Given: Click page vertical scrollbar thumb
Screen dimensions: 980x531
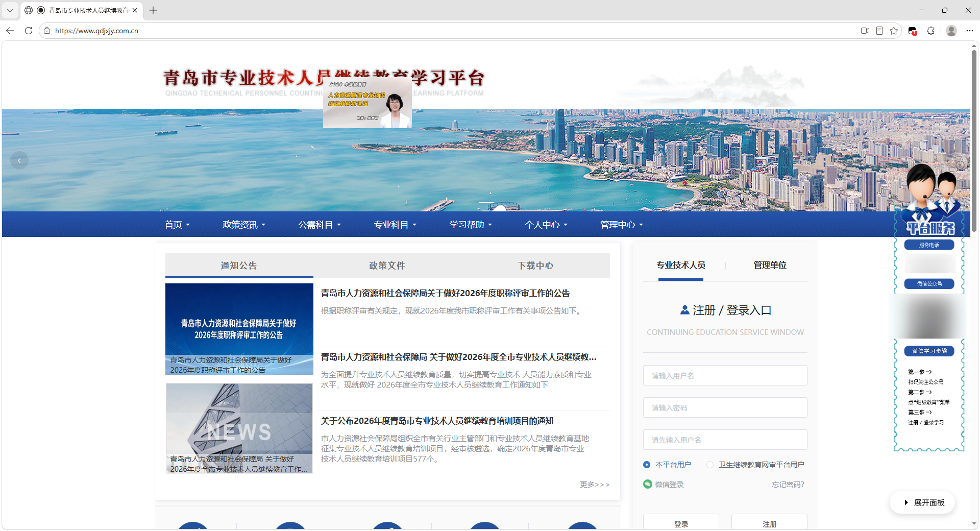Looking at the screenshot, I should (974, 140).
